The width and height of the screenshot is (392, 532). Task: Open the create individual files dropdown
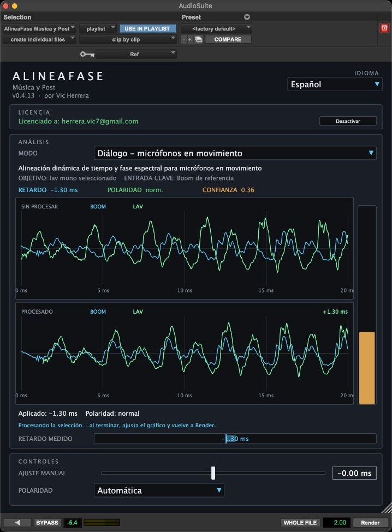39,39
